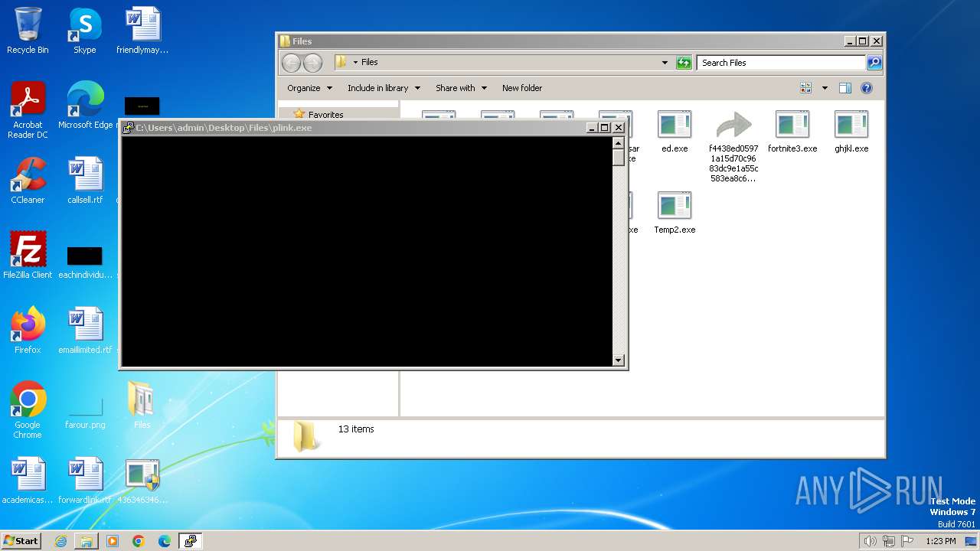980x551 pixels.
Task: Click the Search Files input box
Action: coord(781,63)
